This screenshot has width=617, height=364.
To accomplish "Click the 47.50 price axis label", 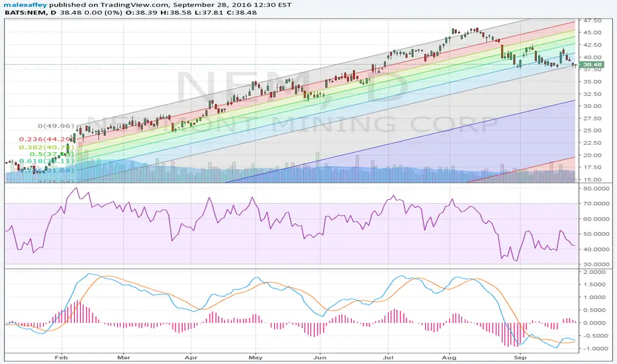I will point(593,21).
